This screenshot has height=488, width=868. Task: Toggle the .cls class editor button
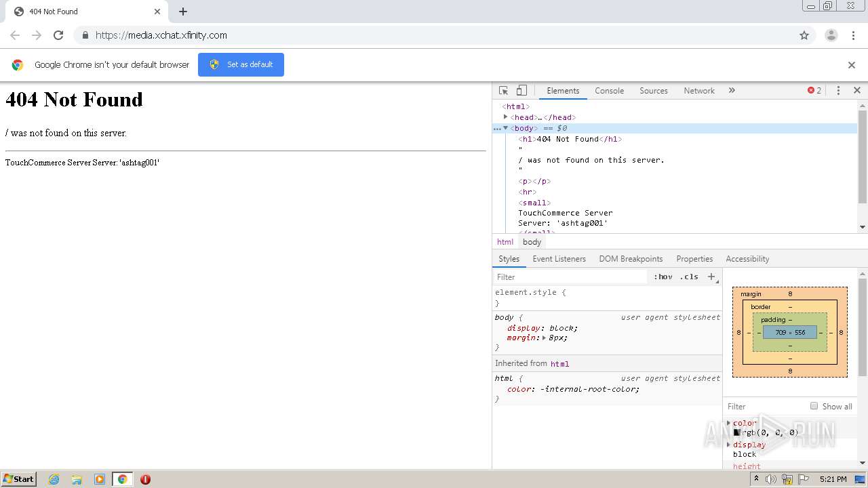[689, 277]
